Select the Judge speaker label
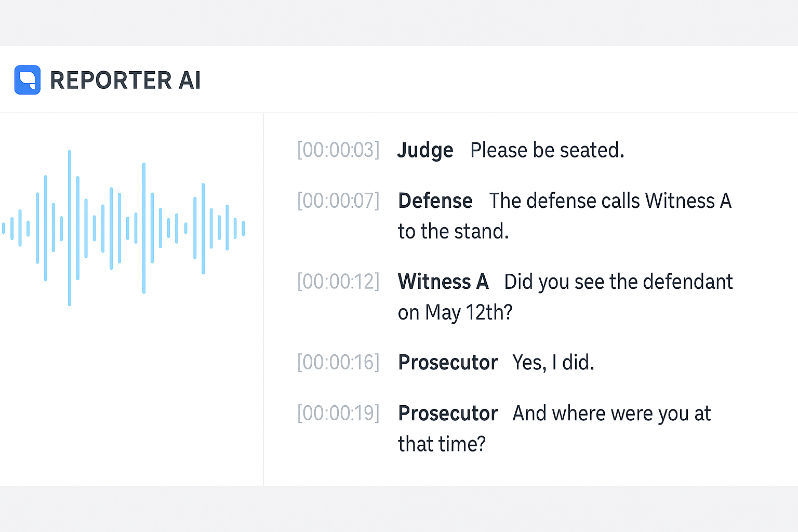Image resolution: width=798 pixels, height=532 pixels. [425, 150]
